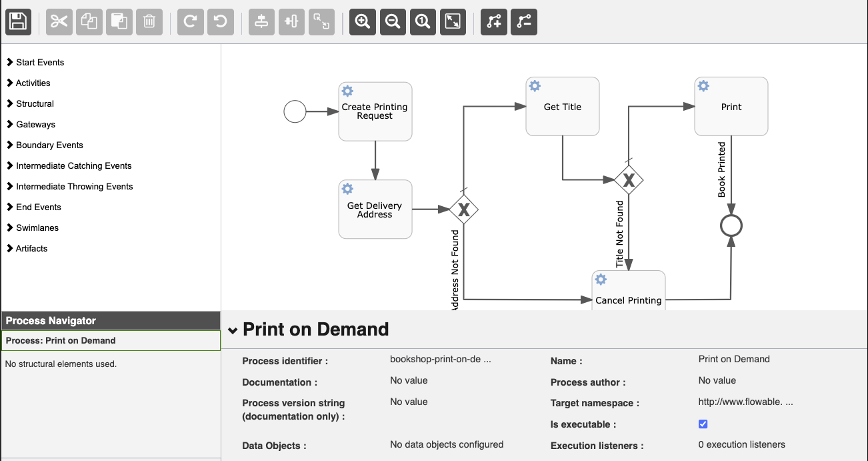The width and height of the screenshot is (868, 461).
Task: Select the Cancel Printing task node
Action: coord(629,290)
